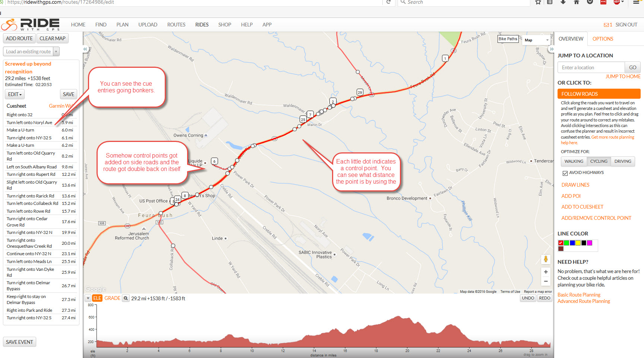Click GO next to location field

coord(632,67)
